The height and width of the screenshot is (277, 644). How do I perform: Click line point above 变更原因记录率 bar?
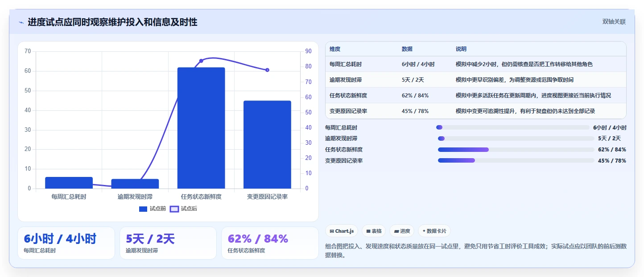pos(267,70)
